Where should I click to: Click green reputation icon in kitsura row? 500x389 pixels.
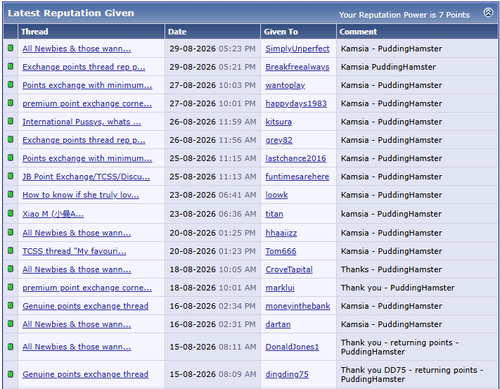(11, 121)
